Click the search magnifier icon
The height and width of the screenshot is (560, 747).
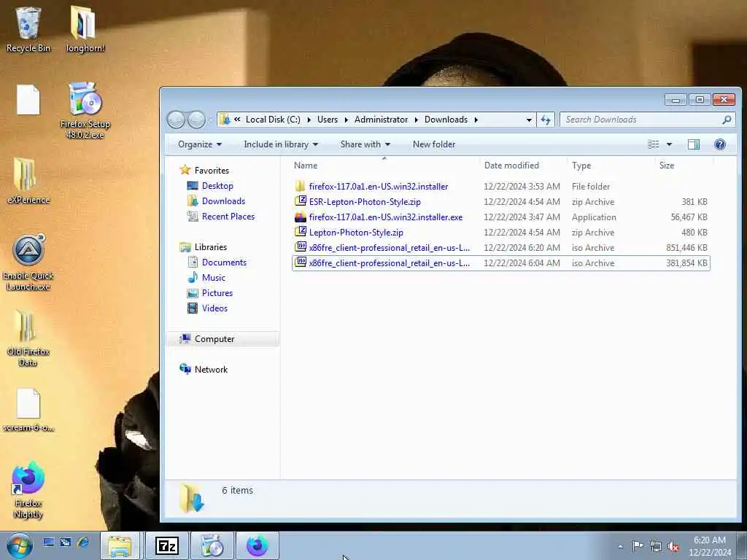[727, 120]
